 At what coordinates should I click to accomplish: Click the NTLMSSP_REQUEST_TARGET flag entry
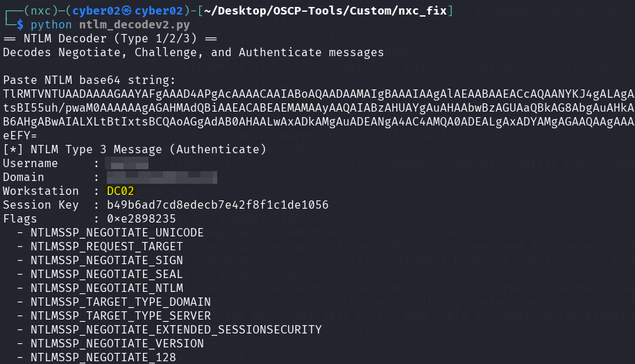(106, 247)
